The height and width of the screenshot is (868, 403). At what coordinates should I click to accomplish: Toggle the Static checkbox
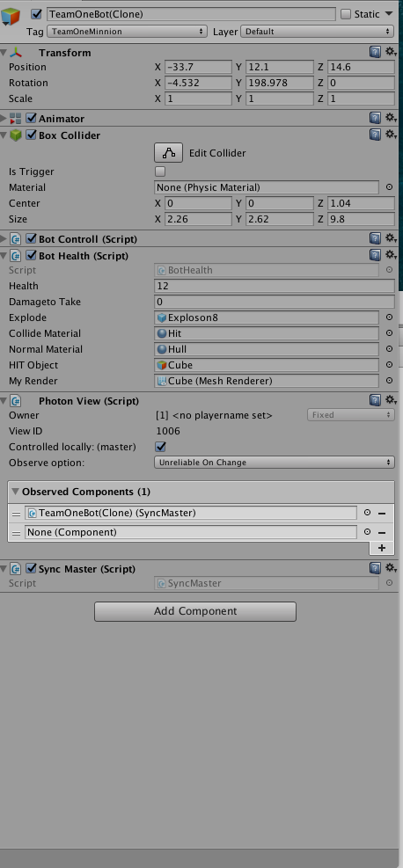point(346,14)
